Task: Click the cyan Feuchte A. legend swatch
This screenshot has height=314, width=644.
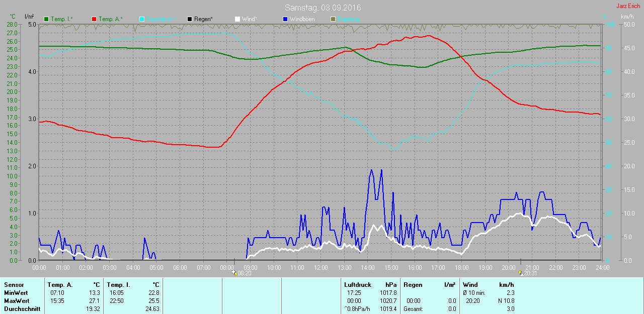Action: pos(142,19)
